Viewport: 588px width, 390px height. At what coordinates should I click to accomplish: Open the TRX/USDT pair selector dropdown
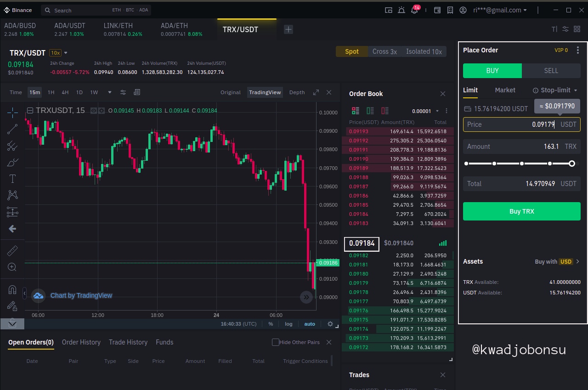(x=66, y=53)
